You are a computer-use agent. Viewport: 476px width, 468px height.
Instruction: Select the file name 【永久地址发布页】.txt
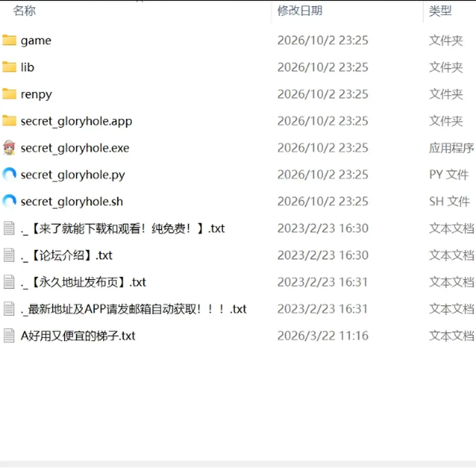pos(83,282)
